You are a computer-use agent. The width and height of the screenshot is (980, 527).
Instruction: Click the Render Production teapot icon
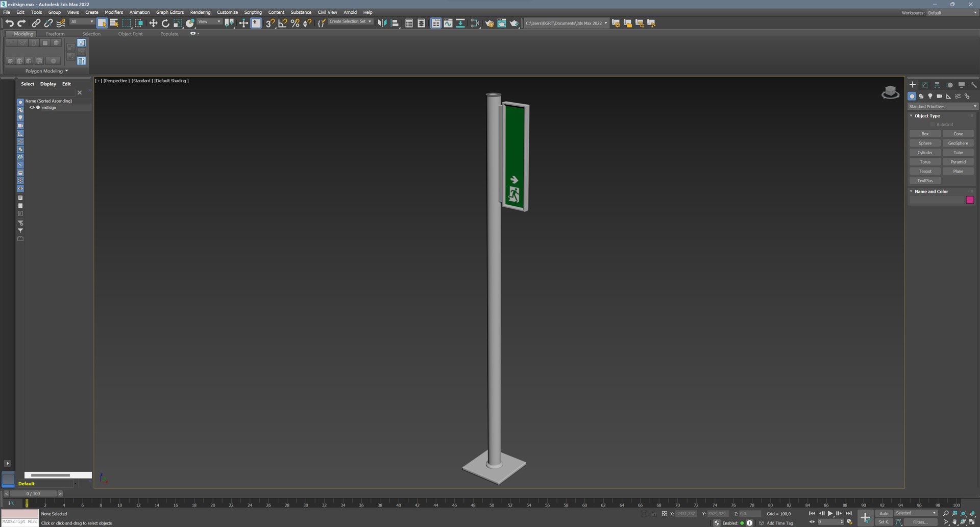click(x=514, y=23)
